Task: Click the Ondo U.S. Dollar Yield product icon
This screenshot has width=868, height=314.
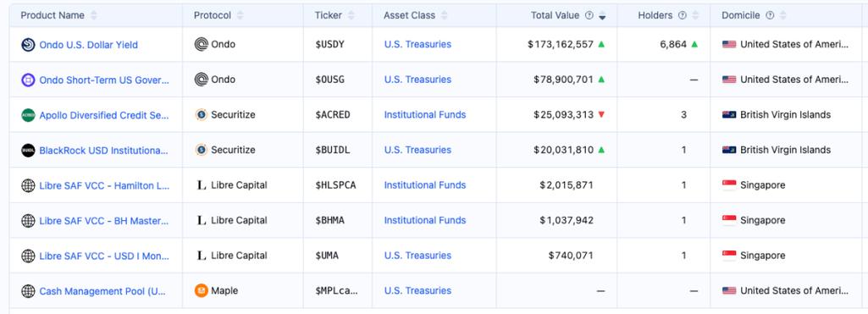Action: coord(28,45)
